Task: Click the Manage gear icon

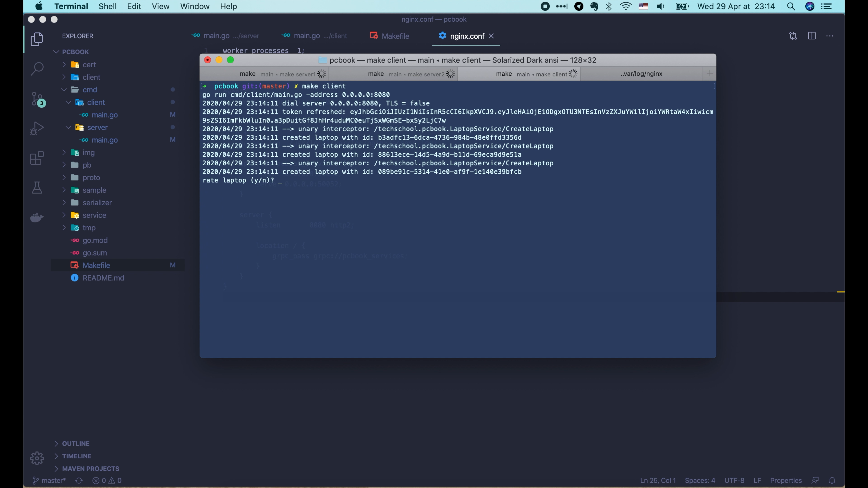Action: pos(37,458)
